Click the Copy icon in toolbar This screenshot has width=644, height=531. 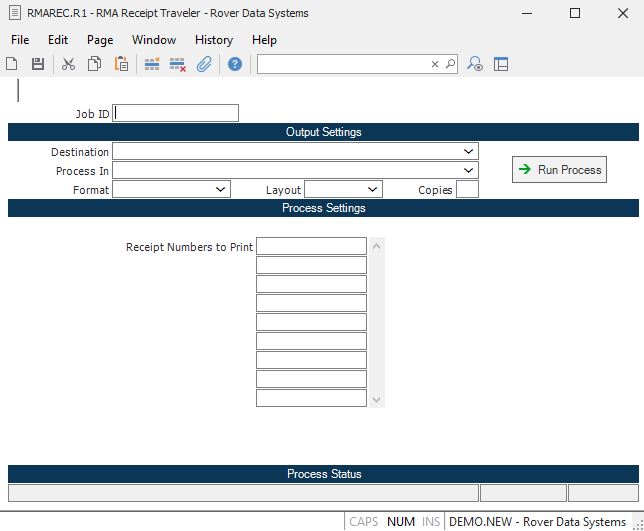94,64
